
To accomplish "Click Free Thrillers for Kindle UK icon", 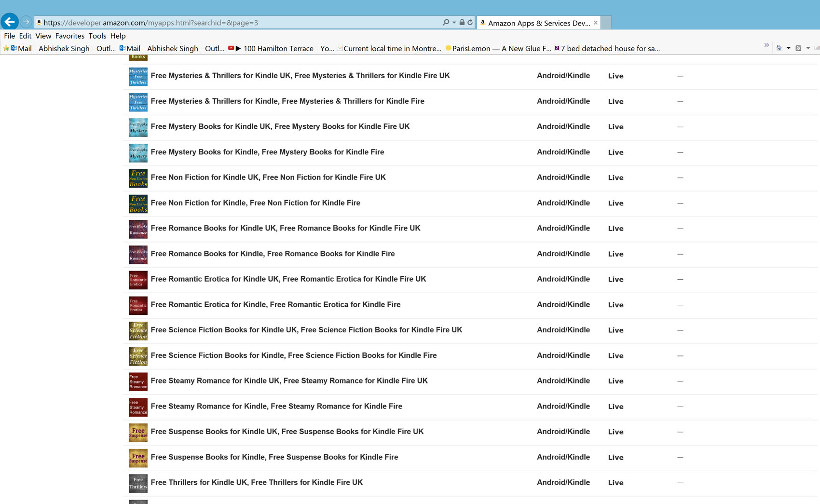I will coord(138,483).
